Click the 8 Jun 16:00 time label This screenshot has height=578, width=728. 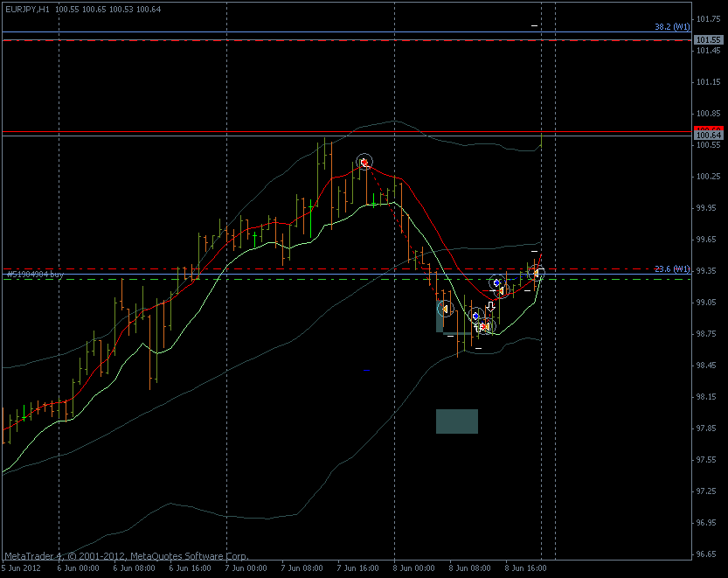(525, 568)
